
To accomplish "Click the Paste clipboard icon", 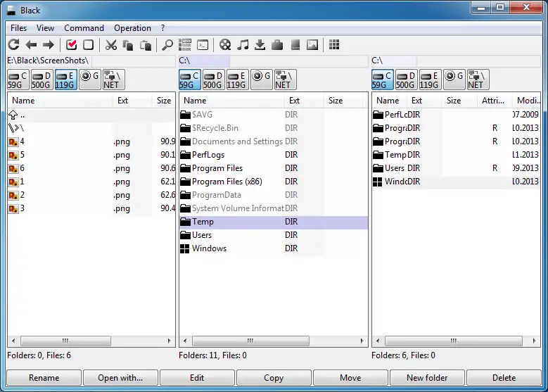I will [146, 45].
